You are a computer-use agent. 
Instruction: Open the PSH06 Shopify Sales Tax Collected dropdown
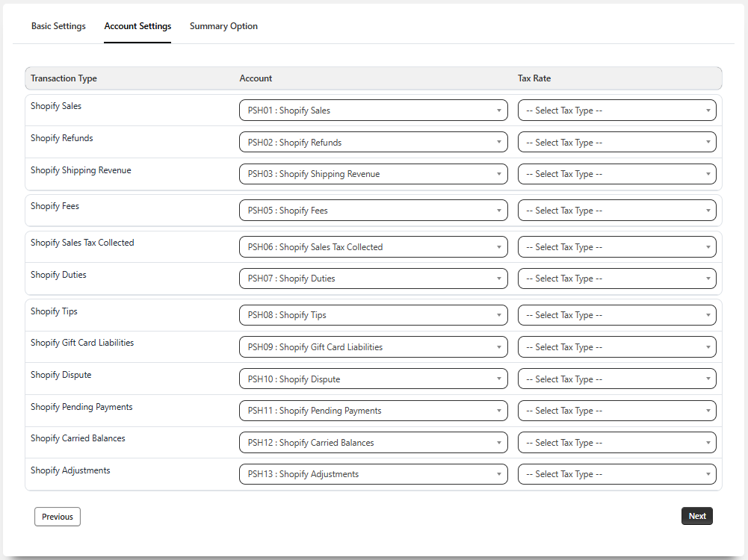(x=373, y=247)
